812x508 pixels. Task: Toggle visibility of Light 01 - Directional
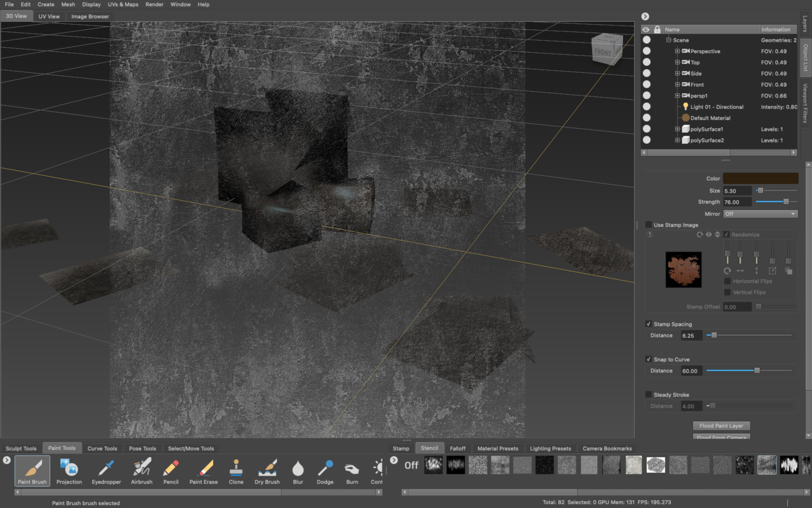tap(647, 107)
